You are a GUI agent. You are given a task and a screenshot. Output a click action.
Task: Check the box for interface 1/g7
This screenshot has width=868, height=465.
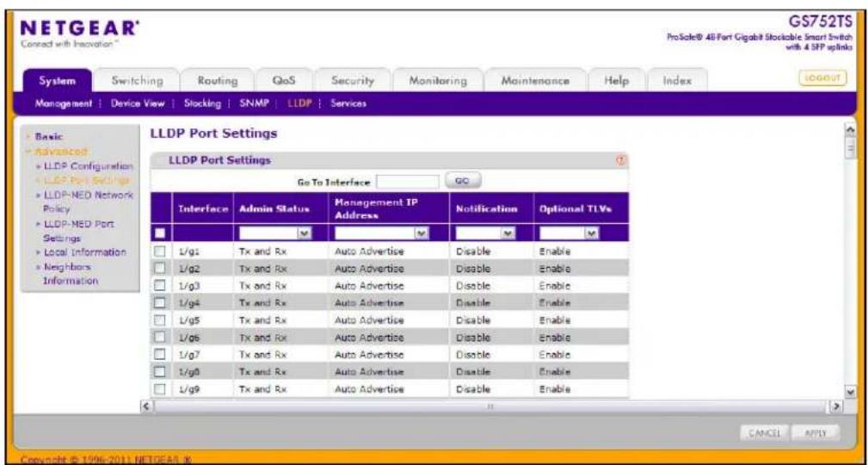(x=161, y=355)
